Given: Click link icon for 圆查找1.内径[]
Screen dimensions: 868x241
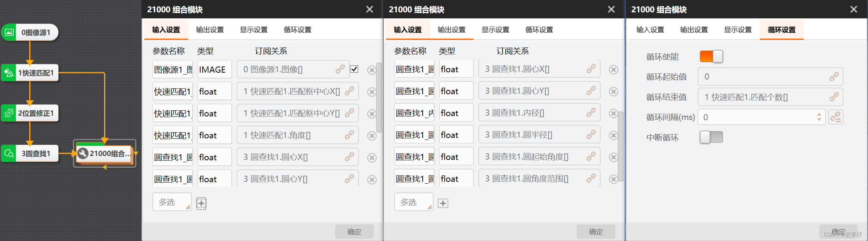Looking at the screenshot, I should [591, 113].
